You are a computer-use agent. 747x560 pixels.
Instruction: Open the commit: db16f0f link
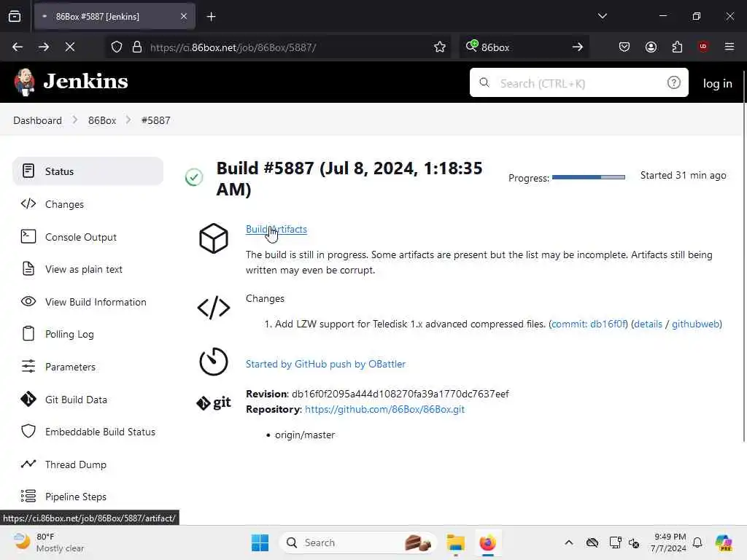pos(589,324)
